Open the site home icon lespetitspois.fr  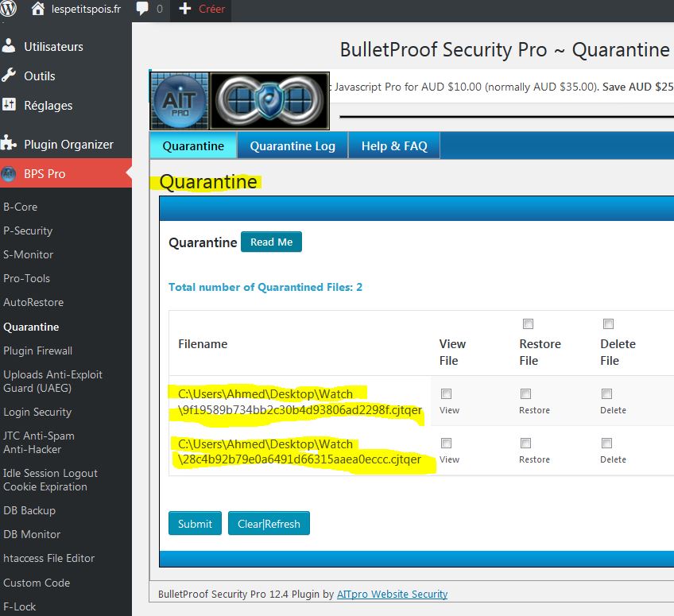(37, 10)
